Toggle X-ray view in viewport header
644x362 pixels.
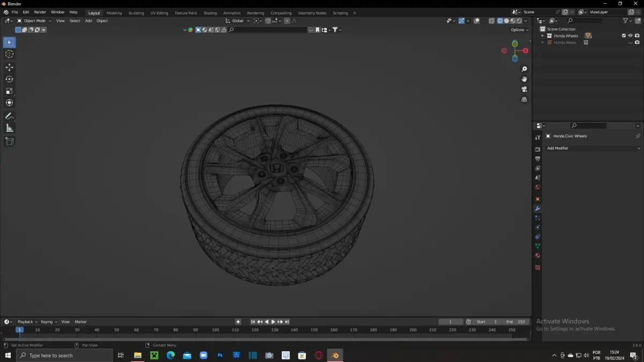492,21
